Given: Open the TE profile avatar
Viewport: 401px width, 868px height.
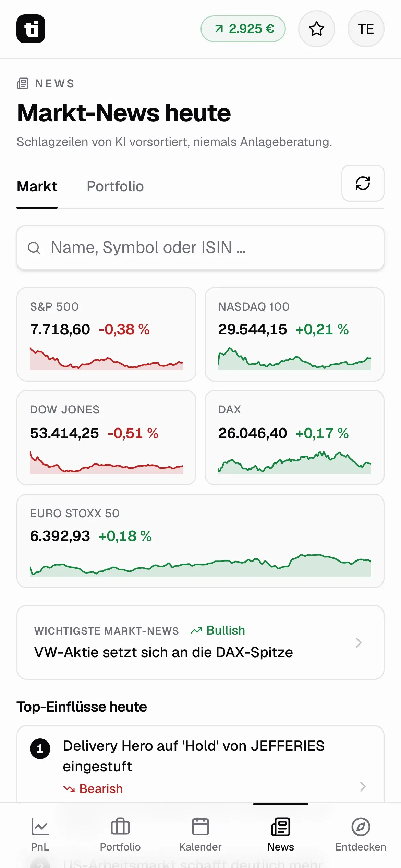Looking at the screenshot, I should coord(366,29).
